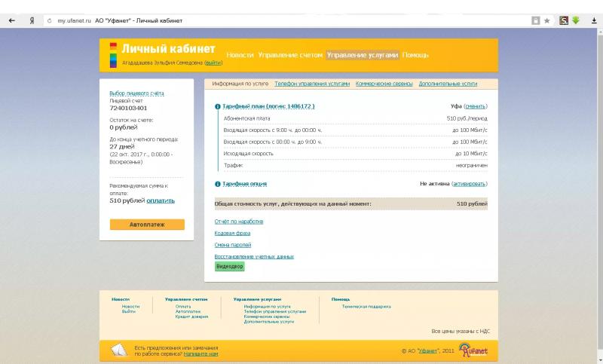Switch to Коммерческие сервисы tab
This screenshot has height=364, width=603.
point(384,84)
